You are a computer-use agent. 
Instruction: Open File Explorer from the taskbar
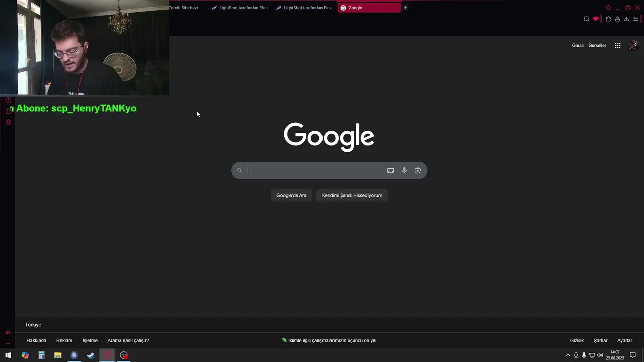(58, 355)
